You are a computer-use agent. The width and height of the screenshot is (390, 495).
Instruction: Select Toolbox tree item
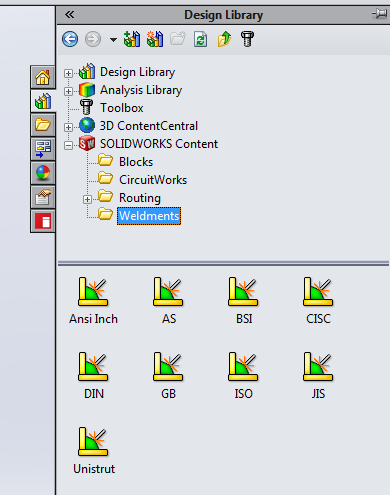point(122,108)
